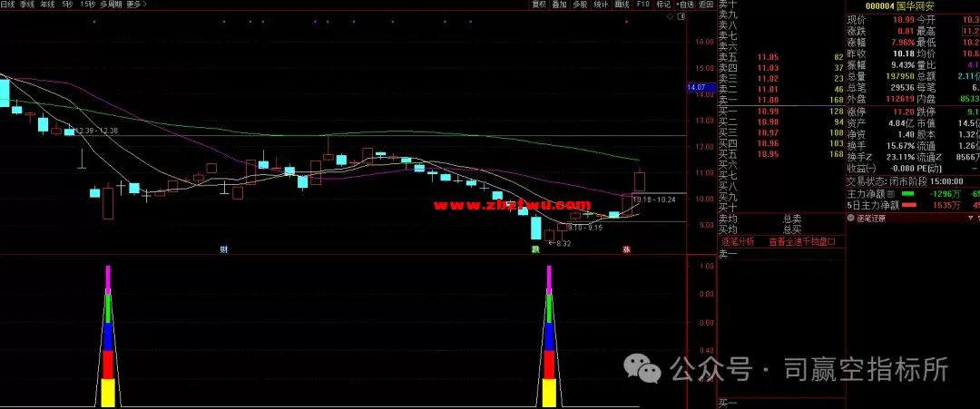This screenshot has height=409, width=980.
Task: Click the green 跌 marker icon
Action: 535,248
